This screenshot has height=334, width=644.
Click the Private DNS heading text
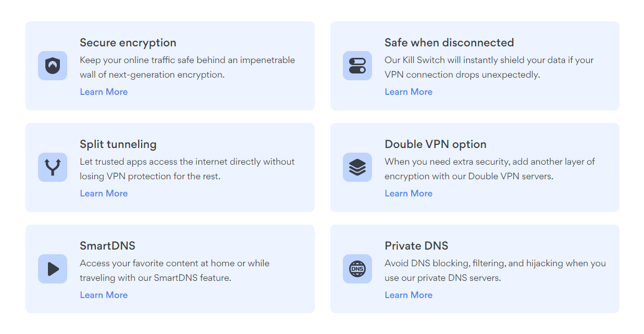(416, 246)
